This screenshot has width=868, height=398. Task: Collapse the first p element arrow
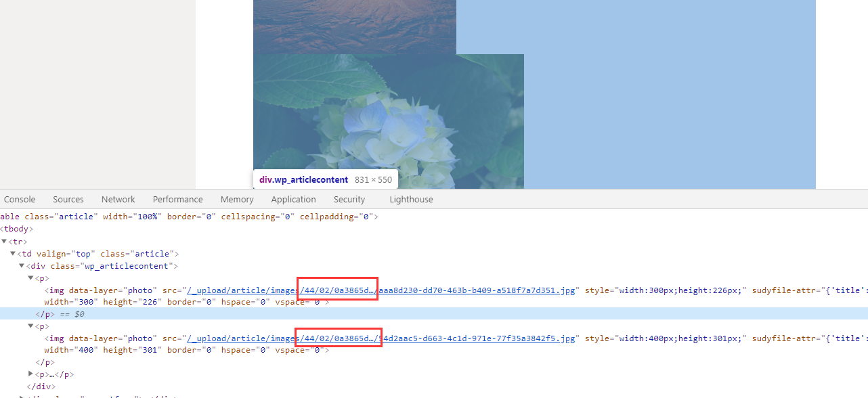30,278
